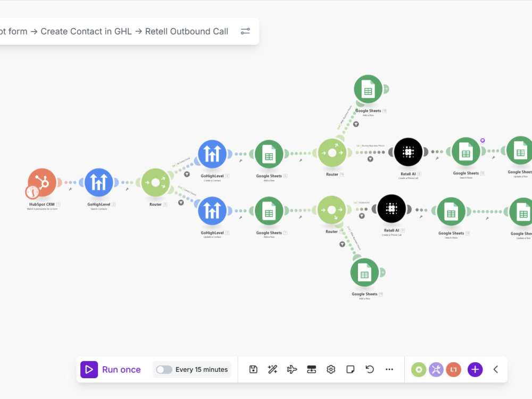The image size is (532, 399).
Task: Click the airplane explain flow icon
Action: pos(292,370)
